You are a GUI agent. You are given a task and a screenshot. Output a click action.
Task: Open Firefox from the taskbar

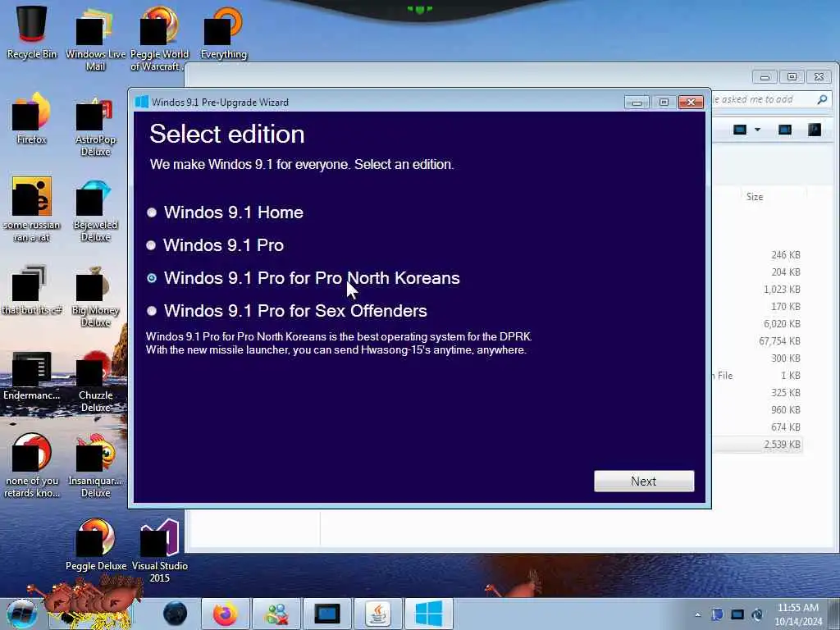point(225,614)
